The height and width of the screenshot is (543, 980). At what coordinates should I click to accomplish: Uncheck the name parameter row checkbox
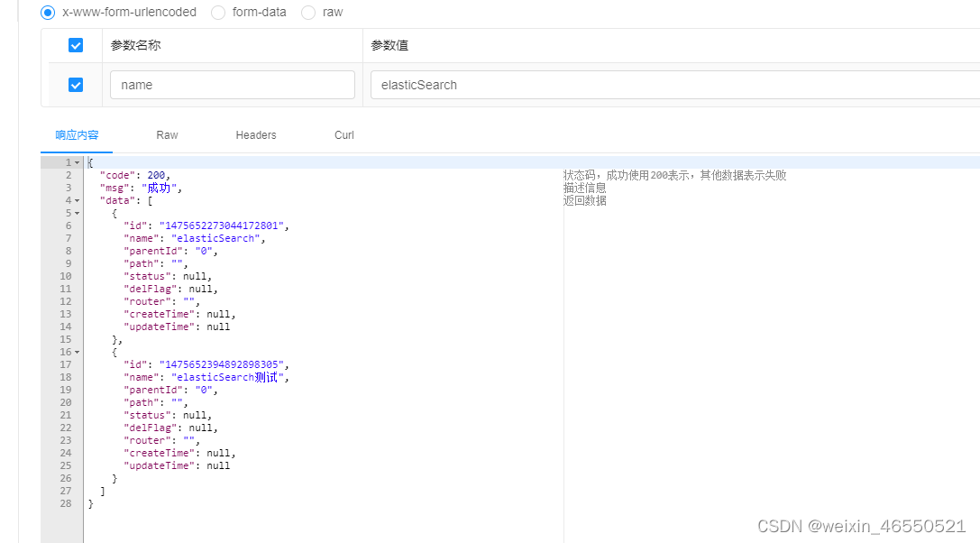(x=76, y=85)
